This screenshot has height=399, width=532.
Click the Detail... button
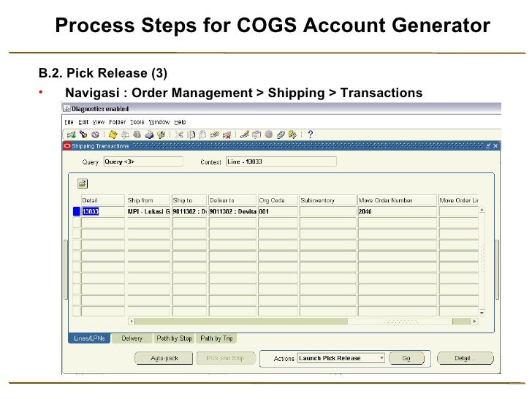465,358
